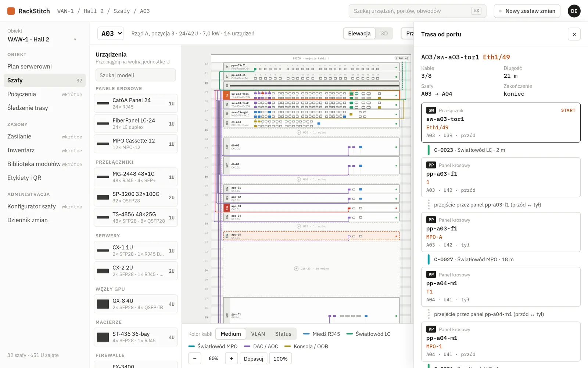Click the Dopasuj fit button
Screen dimensions: 588x368
click(254, 358)
